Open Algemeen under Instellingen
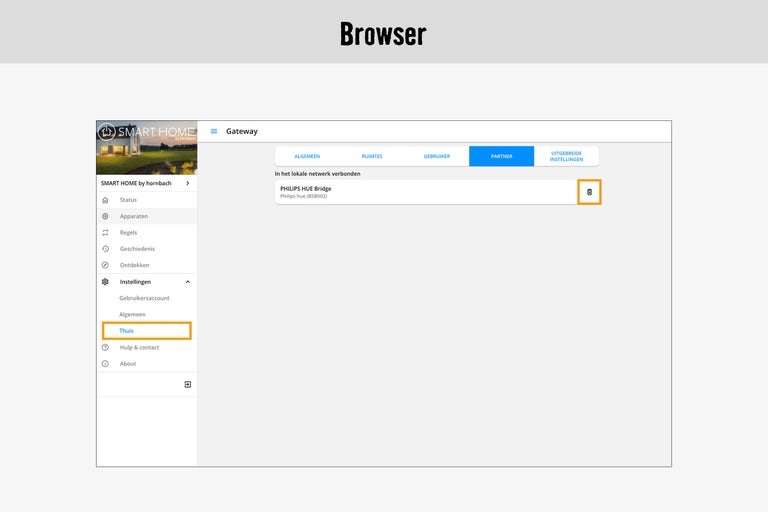 point(146,315)
